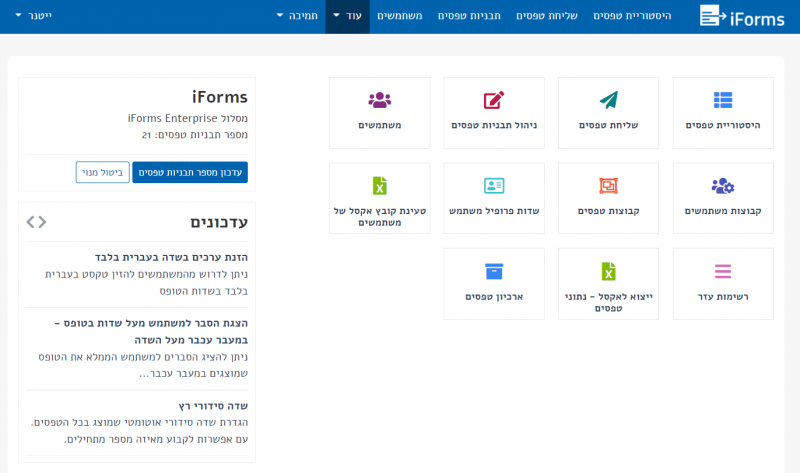The width and height of the screenshot is (800, 473).
Task: Open קבוצות משתמשים users-gear icon
Action: click(x=722, y=186)
